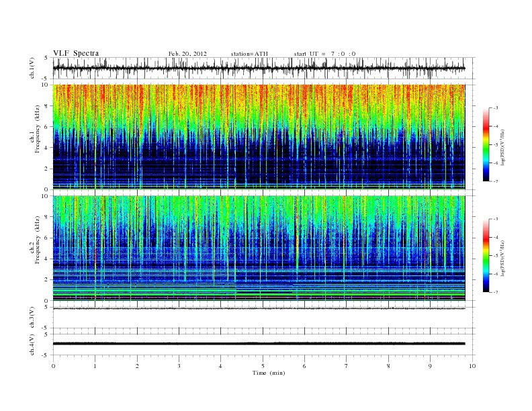
Task: Click the '6' tick label on Time axis
Action: tap(304, 366)
